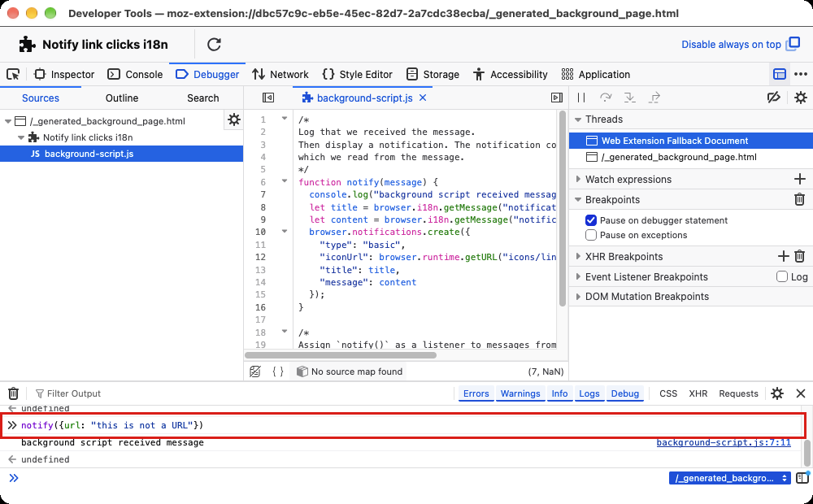
Task: Collapse sources pane with left toggle icon
Action: pyautogui.click(x=268, y=98)
